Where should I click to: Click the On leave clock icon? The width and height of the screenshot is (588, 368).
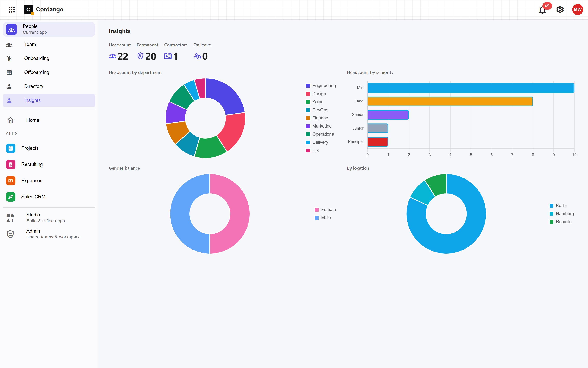point(197,56)
